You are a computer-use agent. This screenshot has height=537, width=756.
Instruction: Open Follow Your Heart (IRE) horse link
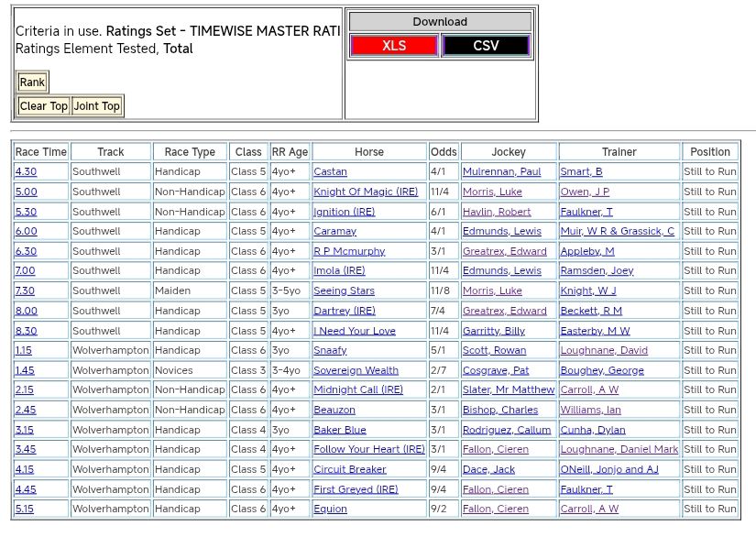click(x=369, y=449)
